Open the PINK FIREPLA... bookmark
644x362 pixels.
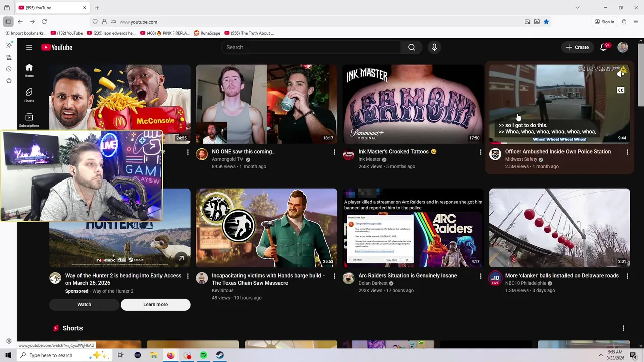click(165, 33)
